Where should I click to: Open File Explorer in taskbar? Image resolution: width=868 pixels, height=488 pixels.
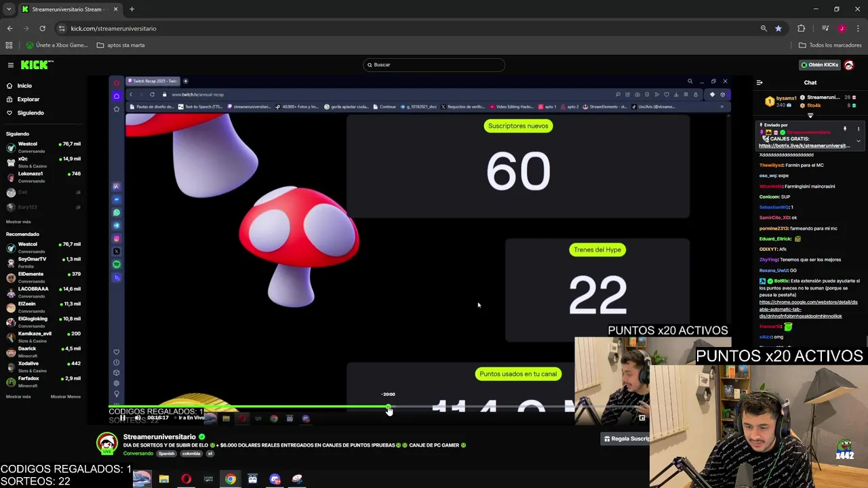(164, 479)
